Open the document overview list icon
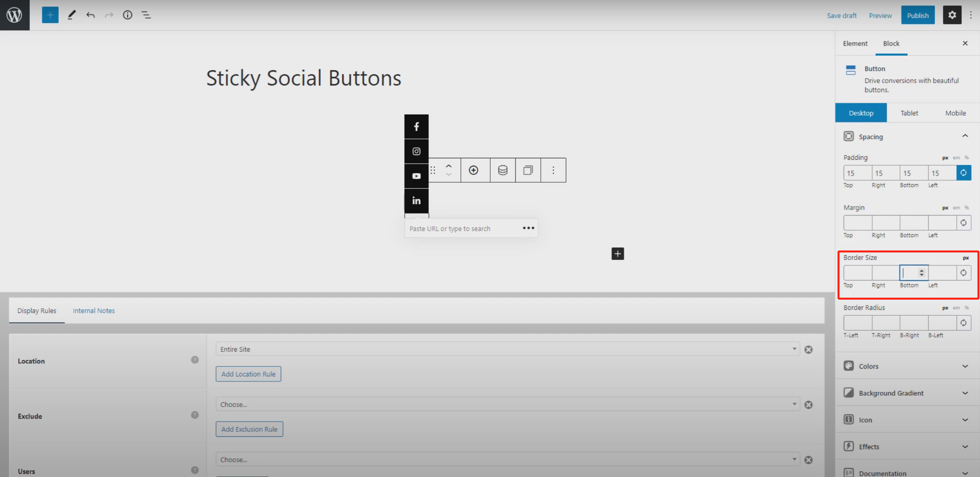This screenshot has height=477, width=980. [x=146, y=15]
